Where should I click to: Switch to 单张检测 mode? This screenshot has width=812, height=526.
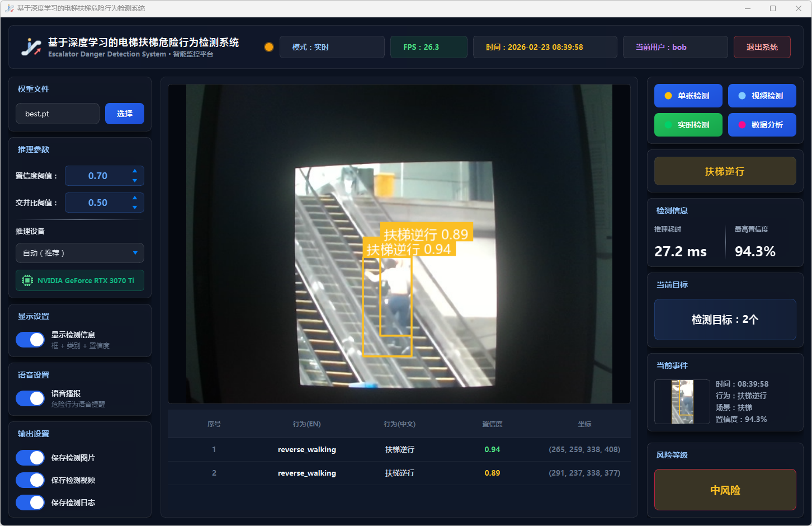click(x=688, y=96)
